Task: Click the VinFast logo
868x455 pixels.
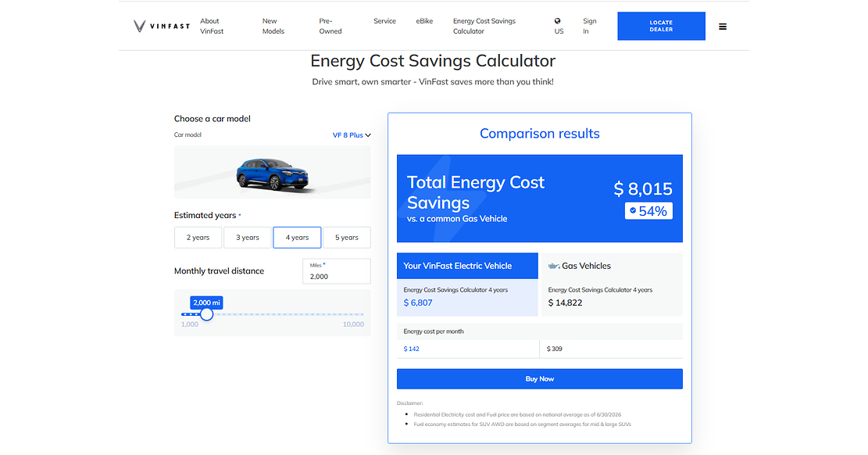Action: coord(161,26)
